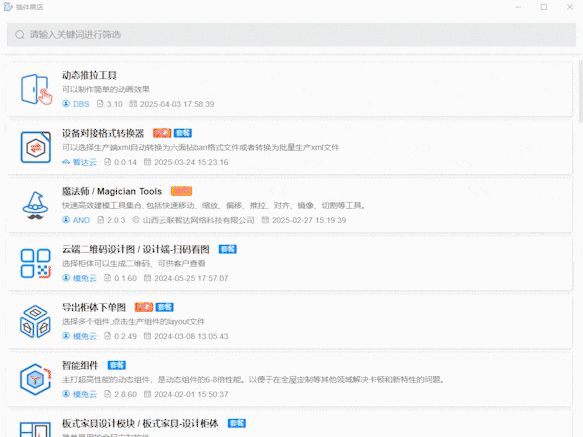The height and width of the screenshot is (437, 583).
Task: Open the 动态推拉工具 plugin title
Action: pos(89,75)
